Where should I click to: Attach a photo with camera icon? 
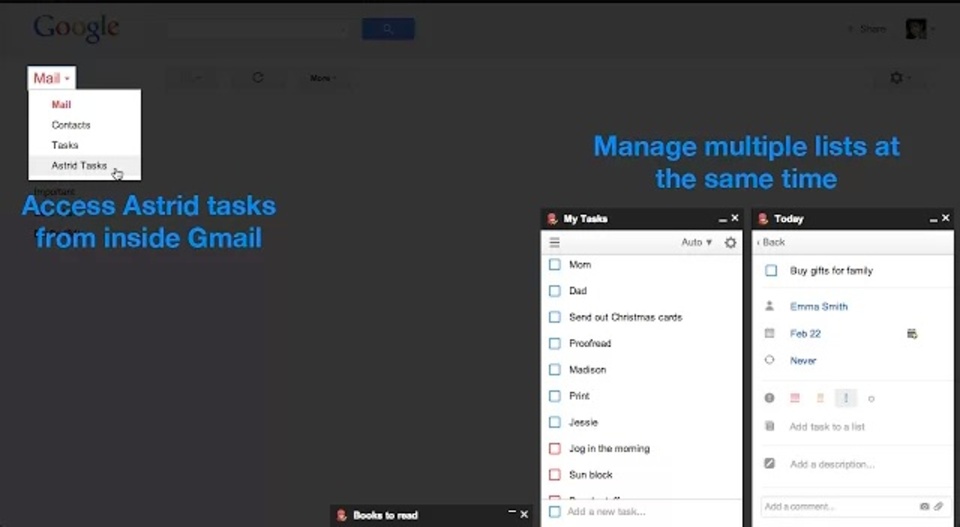click(x=924, y=506)
